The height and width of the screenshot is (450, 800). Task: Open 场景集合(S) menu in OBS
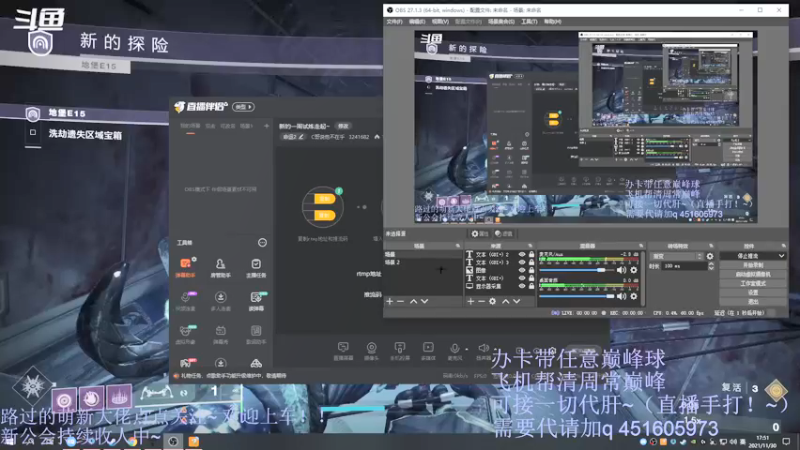[501, 21]
